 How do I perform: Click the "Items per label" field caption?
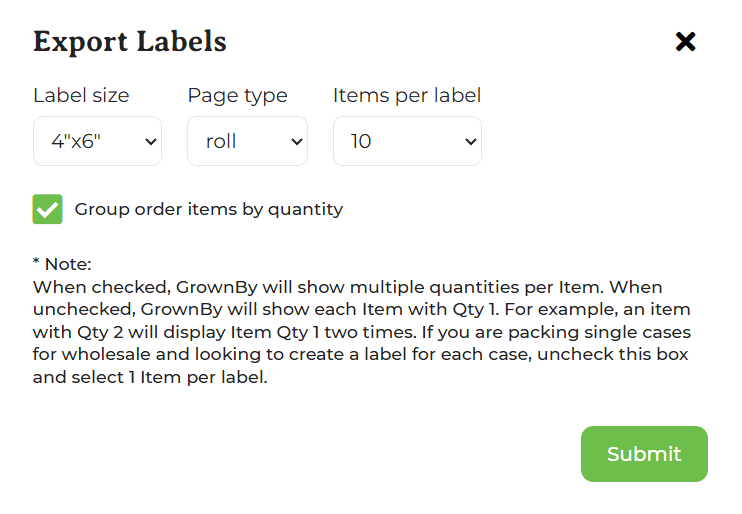tap(406, 96)
